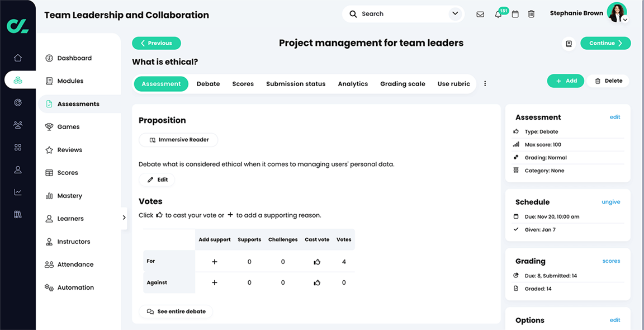Expand the search box dropdown arrow
The image size is (644, 330).
coord(455,13)
